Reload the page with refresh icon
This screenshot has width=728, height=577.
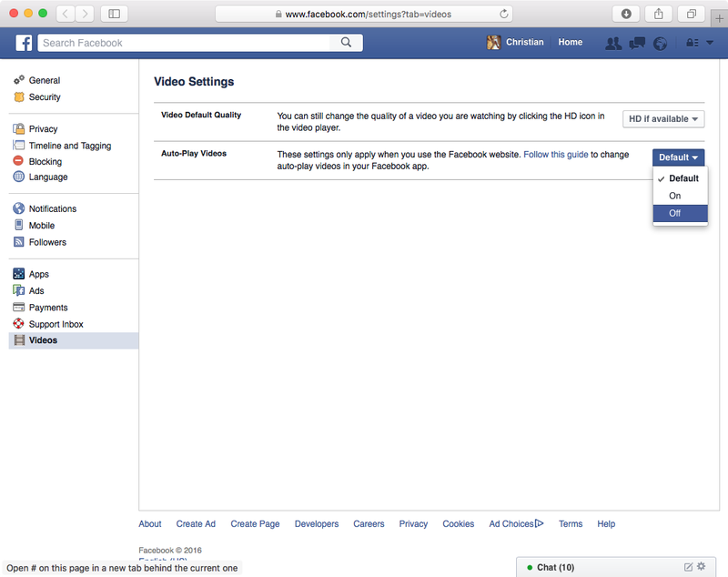click(x=504, y=14)
